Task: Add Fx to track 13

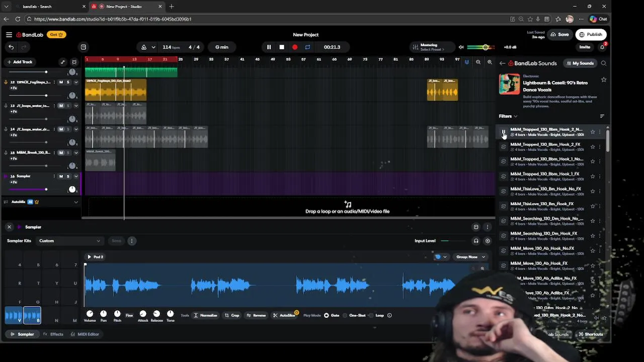Action: pos(14,112)
